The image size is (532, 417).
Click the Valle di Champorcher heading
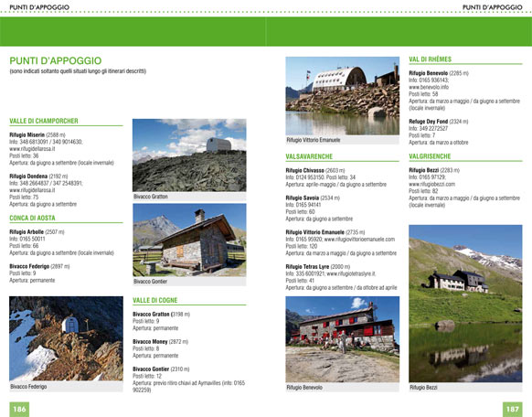click(x=44, y=121)
